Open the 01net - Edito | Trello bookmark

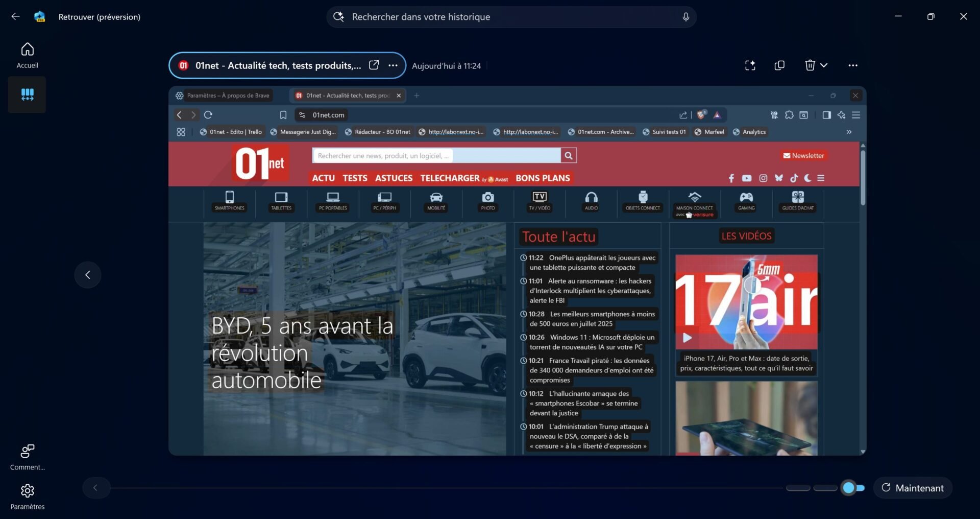point(231,132)
